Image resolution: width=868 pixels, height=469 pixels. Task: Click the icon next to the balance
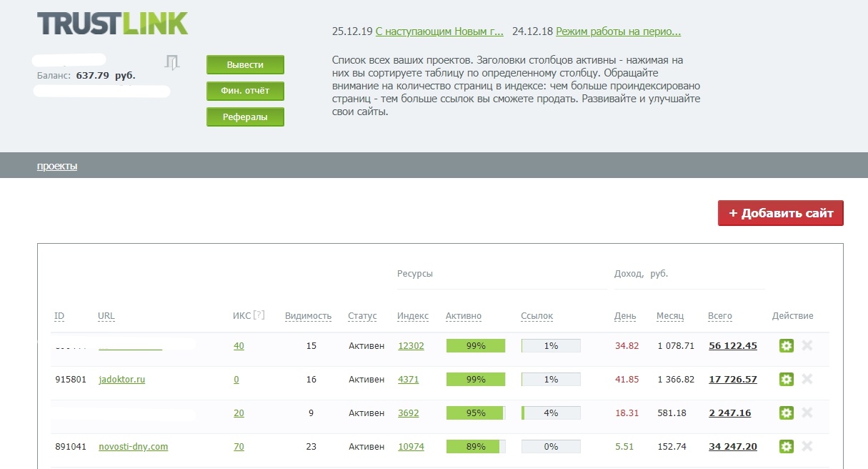[x=171, y=63]
